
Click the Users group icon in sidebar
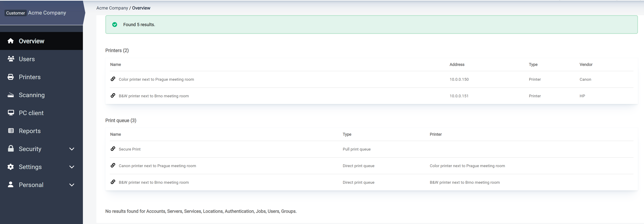[x=11, y=59]
